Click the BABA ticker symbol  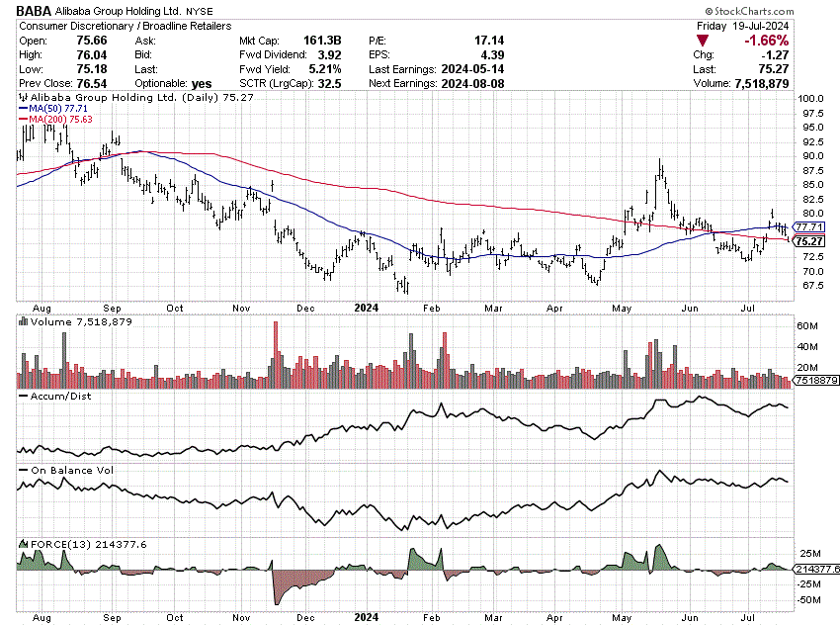tap(34, 11)
